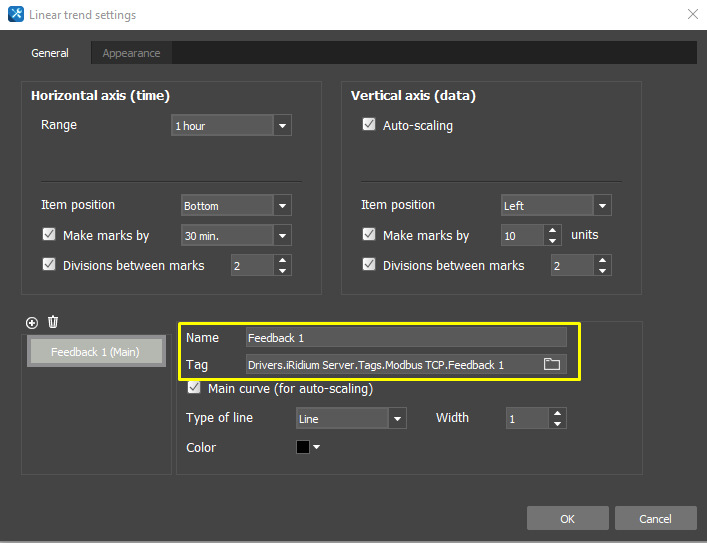Click the Cancel button
This screenshot has width=707, height=543.
coord(655,518)
